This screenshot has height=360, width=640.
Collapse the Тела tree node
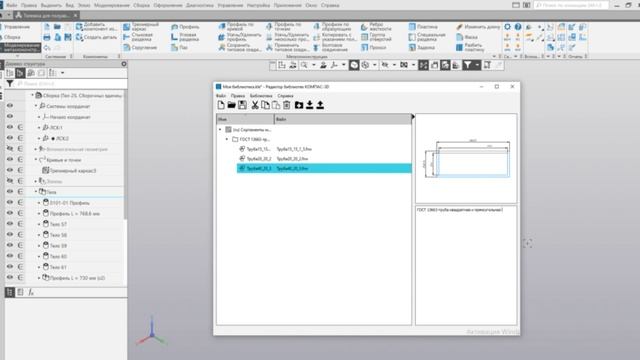pos(36,191)
